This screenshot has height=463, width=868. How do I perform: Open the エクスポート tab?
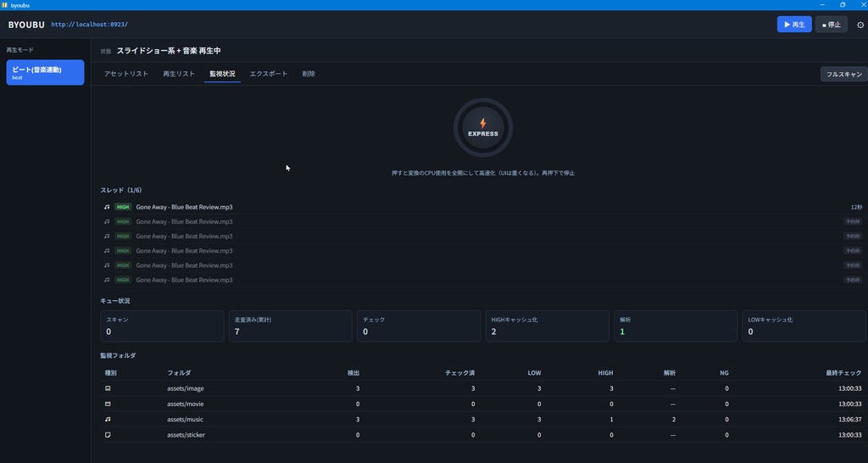point(269,74)
